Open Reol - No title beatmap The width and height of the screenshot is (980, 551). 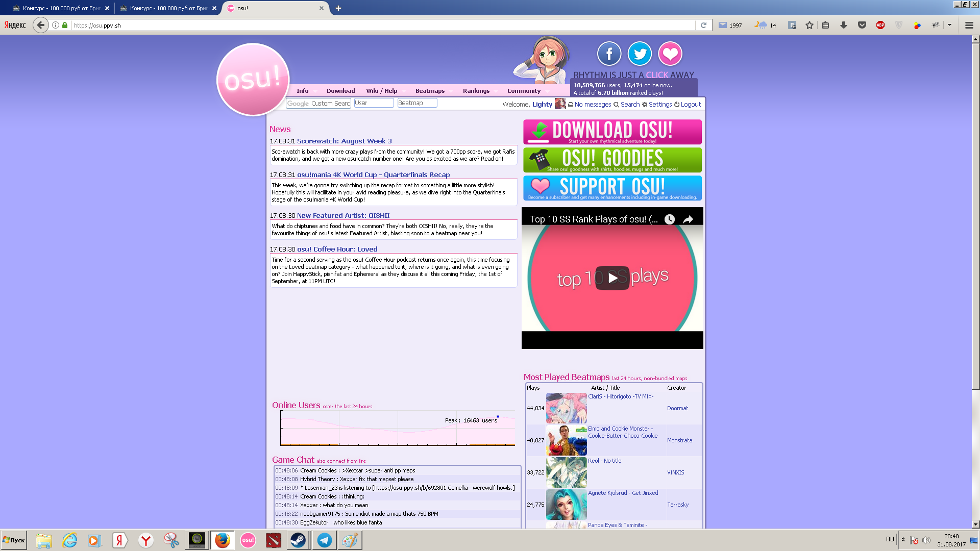605,461
